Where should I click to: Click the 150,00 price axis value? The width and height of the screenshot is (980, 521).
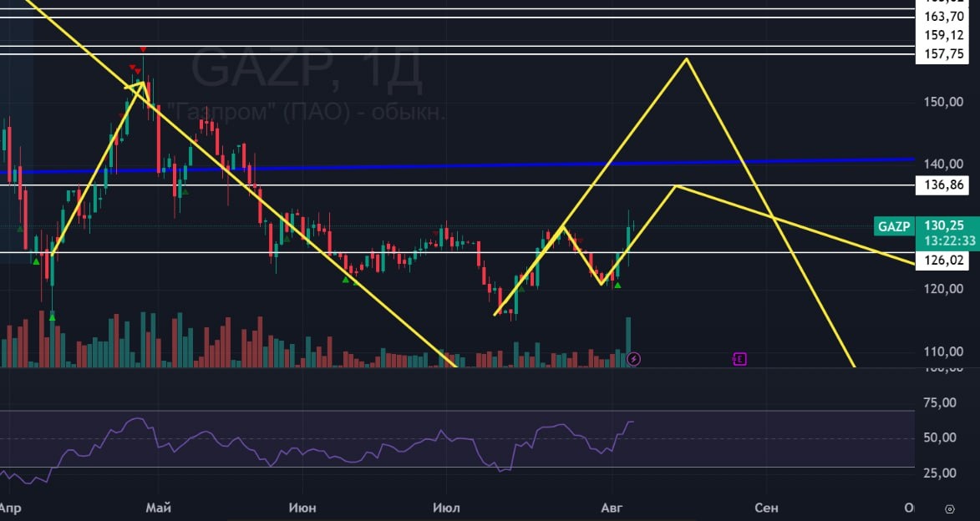tap(943, 102)
